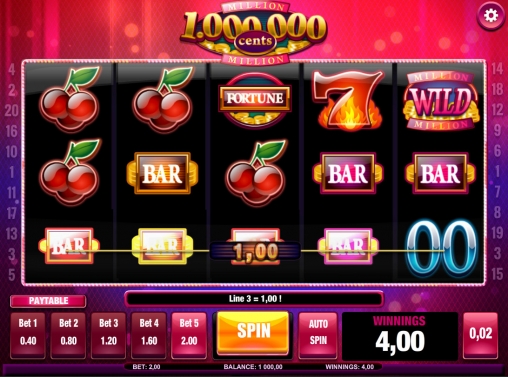The height and width of the screenshot is (377, 508).
Task: Click the FORTUNE symbol on middle reel
Action: pyautogui.click(x=255, y=100)
